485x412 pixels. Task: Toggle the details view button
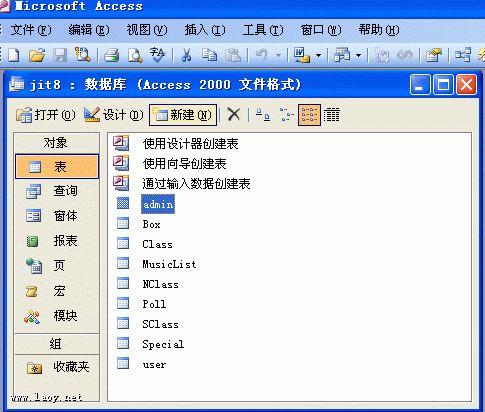point(332,115)
